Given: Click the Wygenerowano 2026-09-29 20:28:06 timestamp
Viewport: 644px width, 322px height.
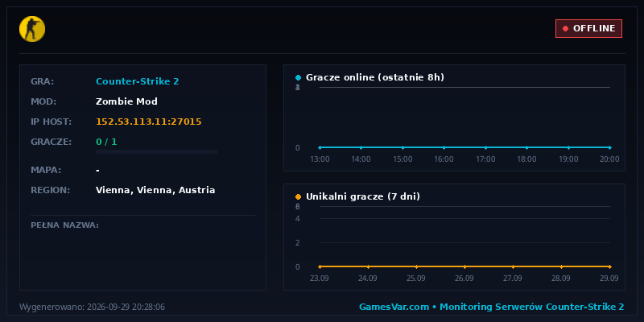Looking at the screenshot, I should click(92, 307).
